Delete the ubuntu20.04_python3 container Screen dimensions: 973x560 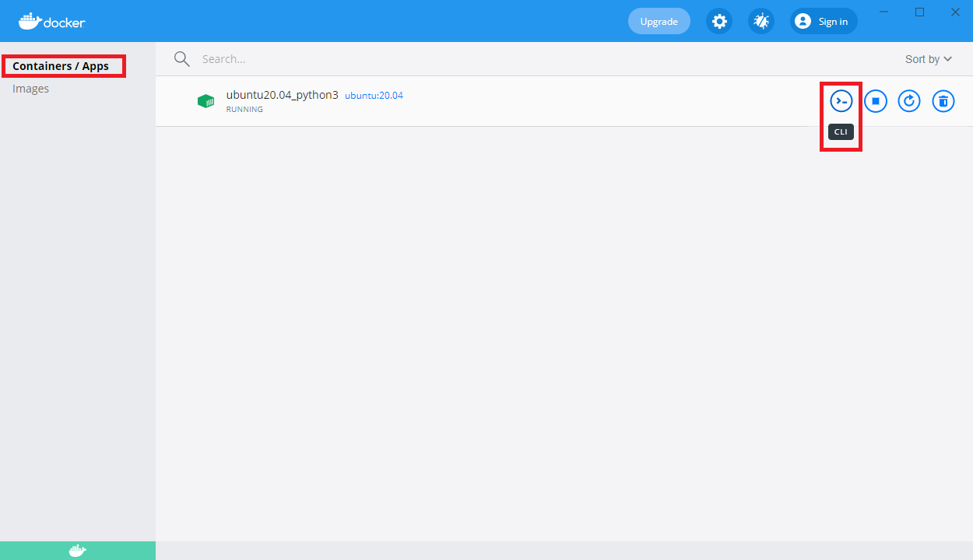coord(943,100)
